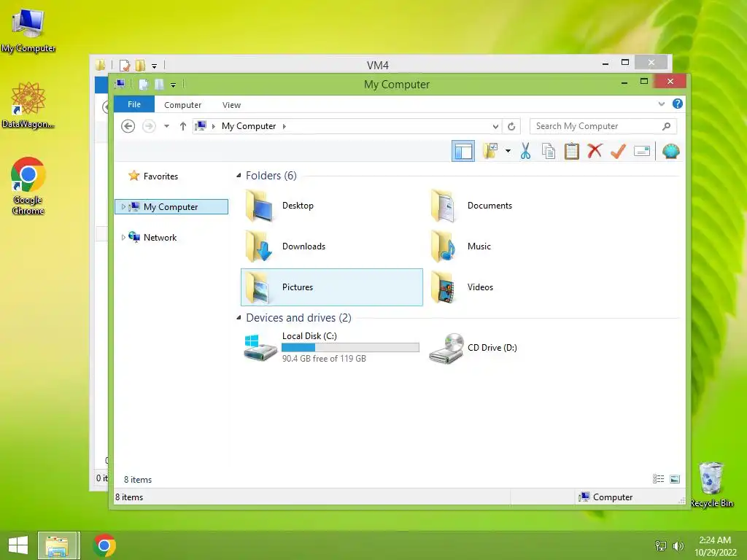Refresh the My Computer view
The image size is (747, 560).
[511, 126]
